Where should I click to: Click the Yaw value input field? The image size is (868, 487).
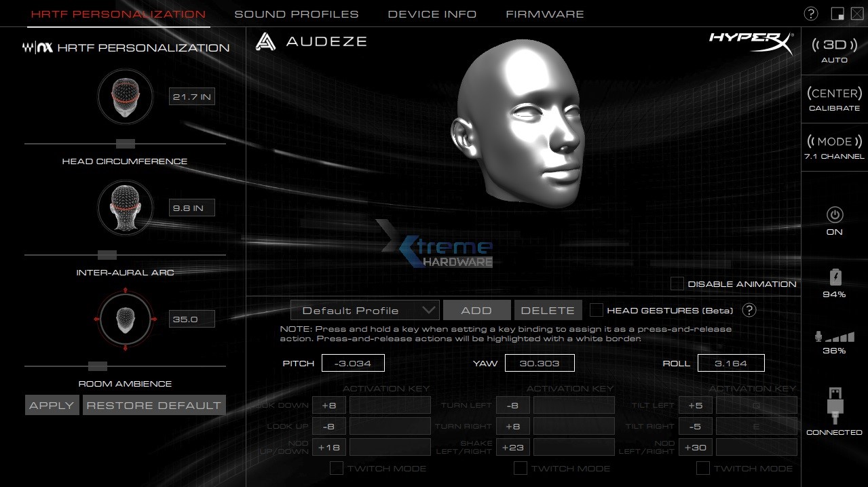540,362
